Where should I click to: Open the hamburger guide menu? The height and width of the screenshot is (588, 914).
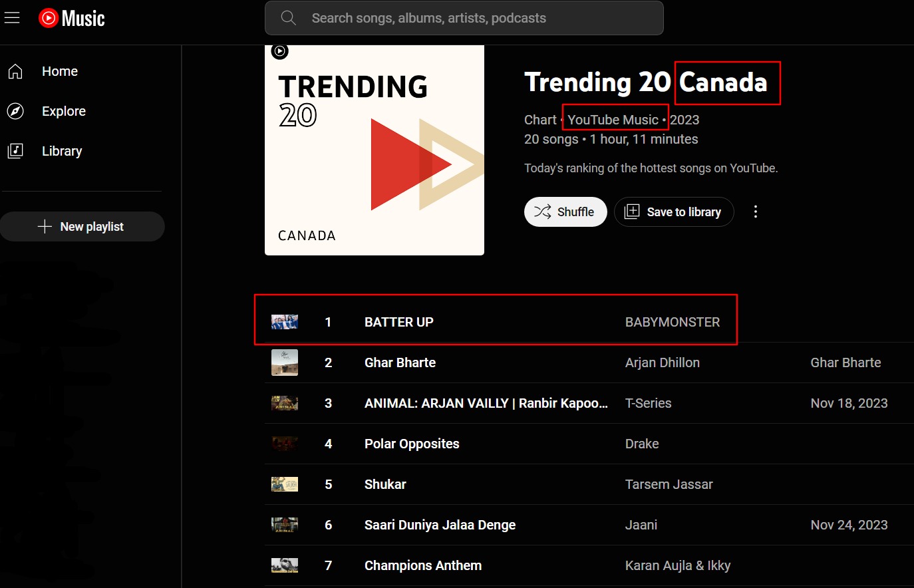tap(12, 18)
